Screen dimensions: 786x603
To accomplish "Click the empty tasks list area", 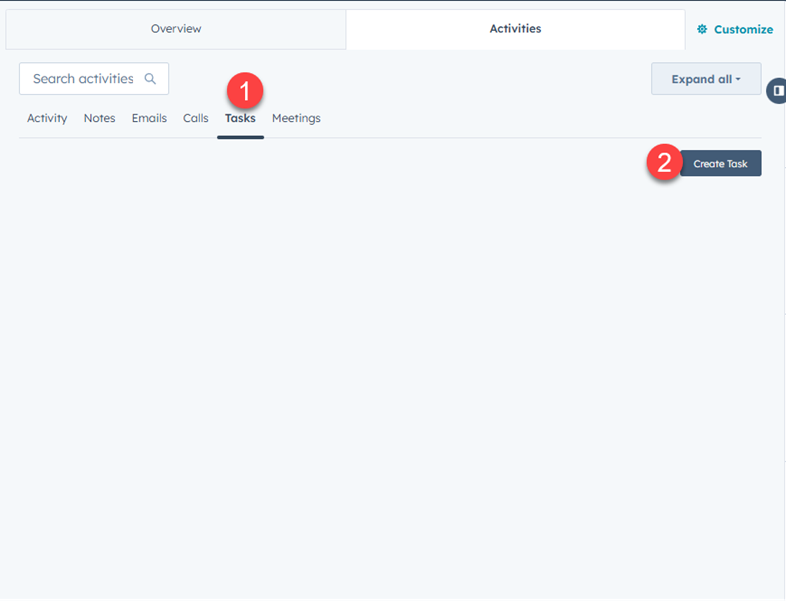I will (x=390, y=380).
